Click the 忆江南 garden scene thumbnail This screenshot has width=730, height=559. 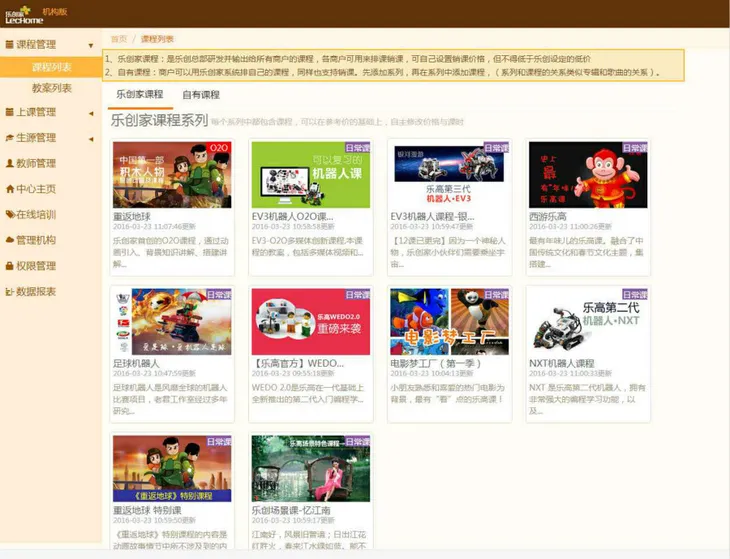click(311, 469)
